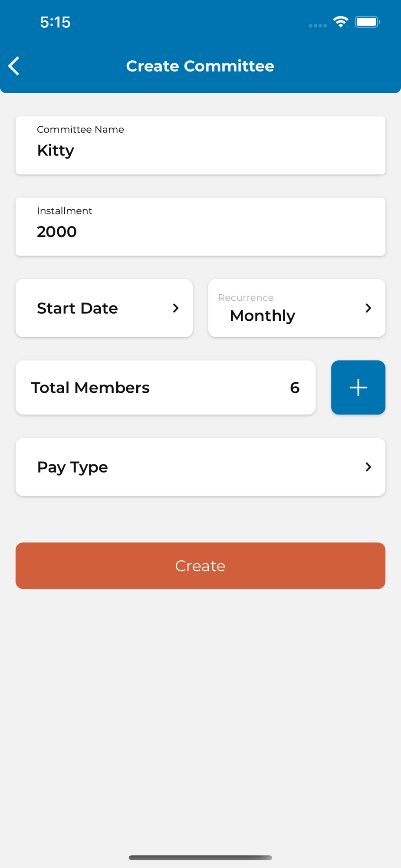This screenshot has width=401, height=868.
Task: Tap the chevron arrow beside Start Date
Action: click(175, 308)
